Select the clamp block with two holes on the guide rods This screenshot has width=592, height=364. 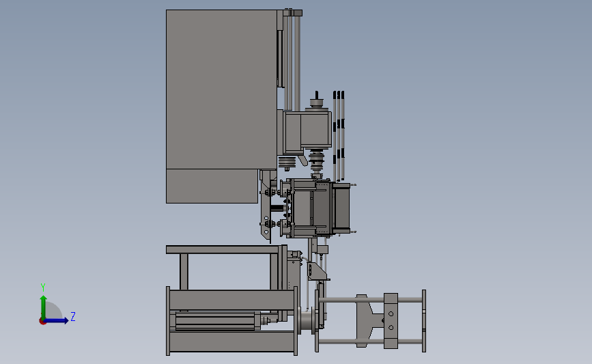coord(391,321)
